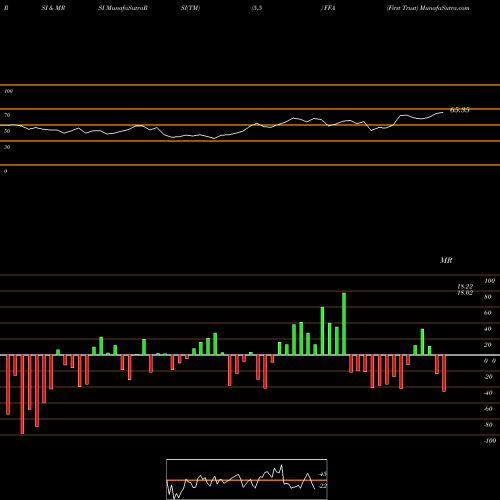Image resolution: width=500 pixels, height=500 pixels.
Task: Click the longest red histogram bar
Action: click(22, 394)
